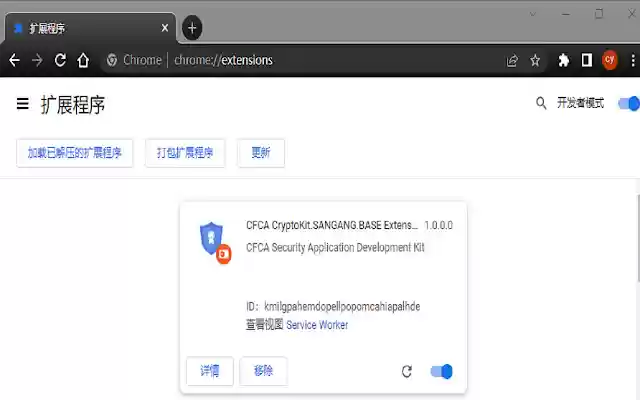Click the 更新 button

coord(261,153)
